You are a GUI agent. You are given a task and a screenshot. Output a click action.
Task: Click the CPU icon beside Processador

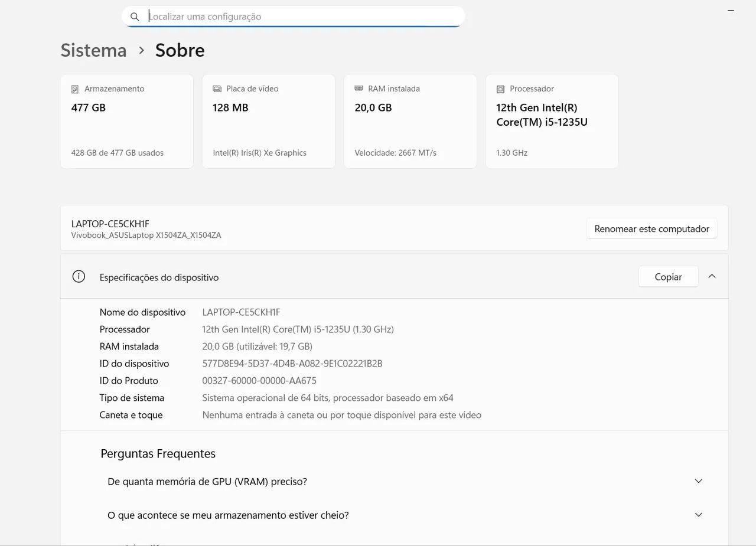coord(500,89)
